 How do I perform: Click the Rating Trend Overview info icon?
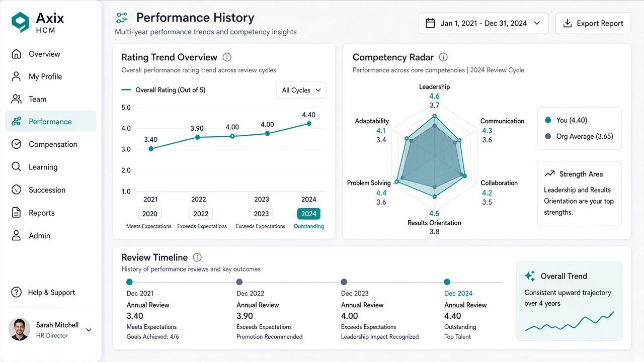[x=227, y=57]
